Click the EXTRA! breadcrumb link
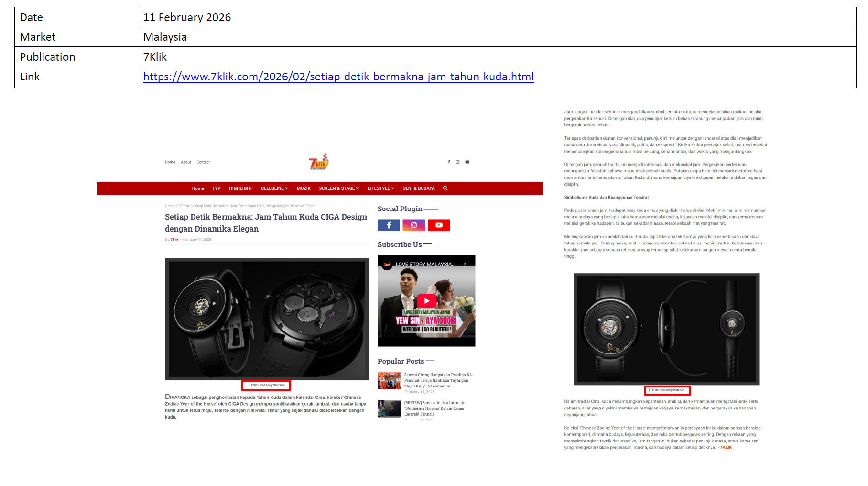This screenshot has height=486, width=868. coord(184,206)
